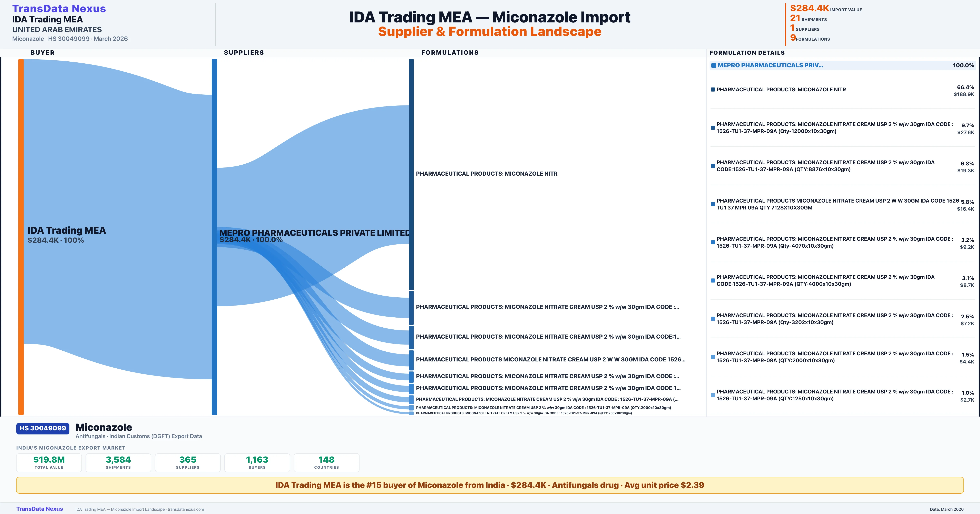This screenshot has width=980, height=514.
Task: Click the MEPRO PHARMACEUTICALS PRIV... legend swatch
Action: coord(714,65)
